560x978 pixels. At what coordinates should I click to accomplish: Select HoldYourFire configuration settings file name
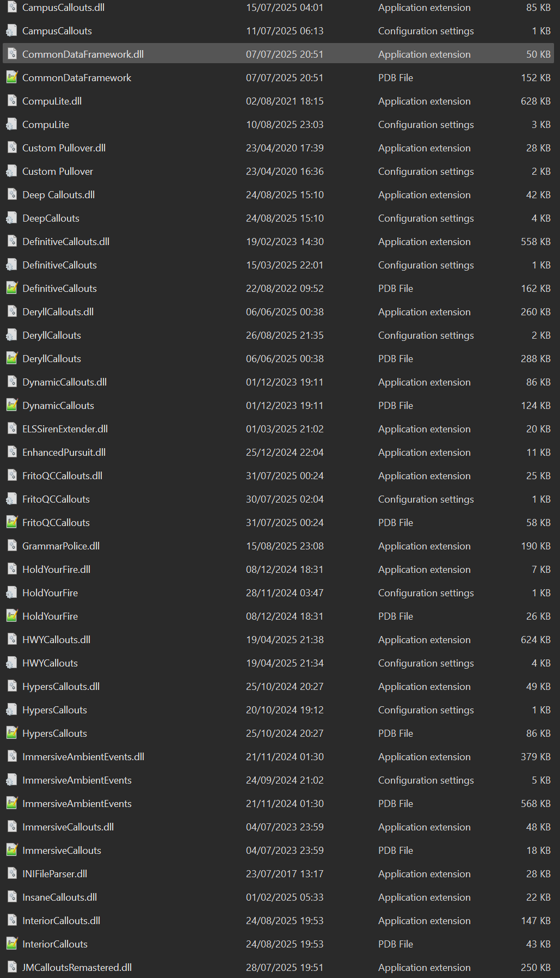pyautogui.click(x=50, y=593)
